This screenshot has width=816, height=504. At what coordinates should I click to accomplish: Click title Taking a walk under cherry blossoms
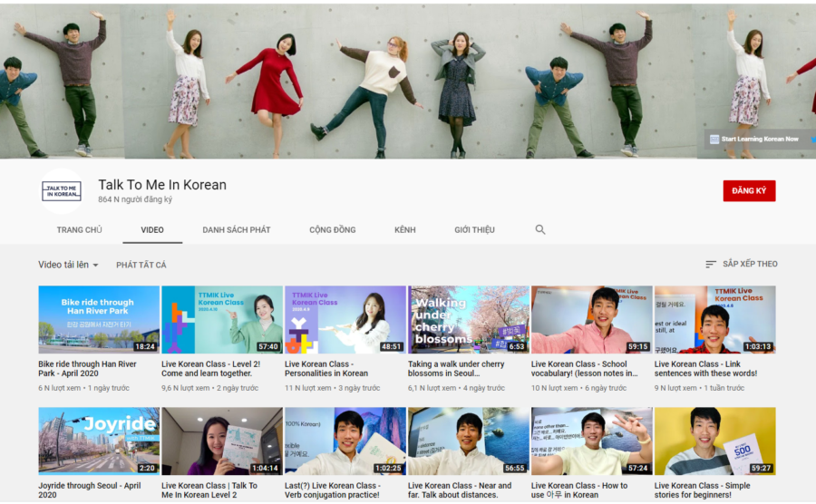tap(456, 369)
